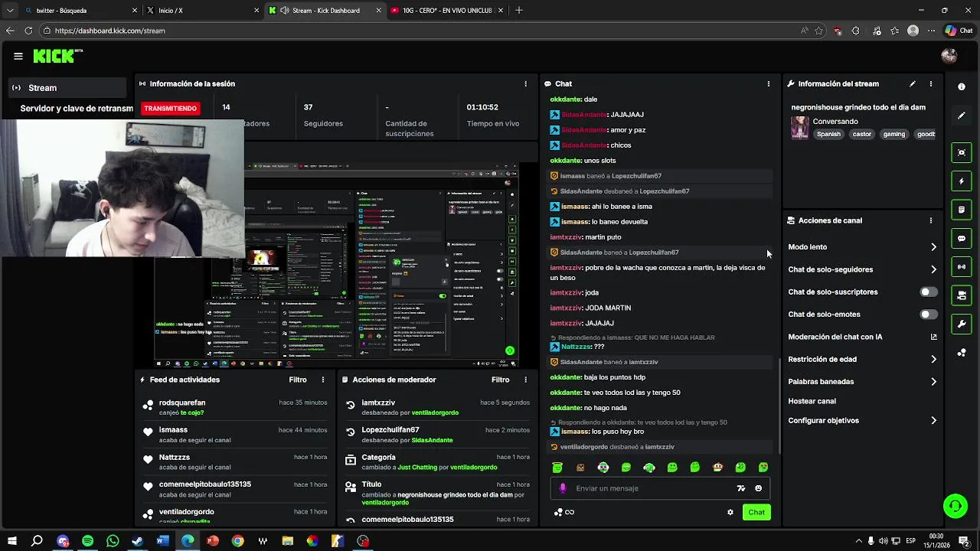Open the profile avatar menu
980x551 pixels.
point(949,56)
